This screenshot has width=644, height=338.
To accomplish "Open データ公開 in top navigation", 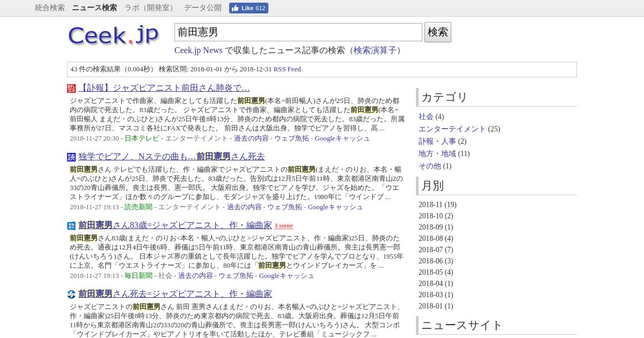I will pos(203,8).
